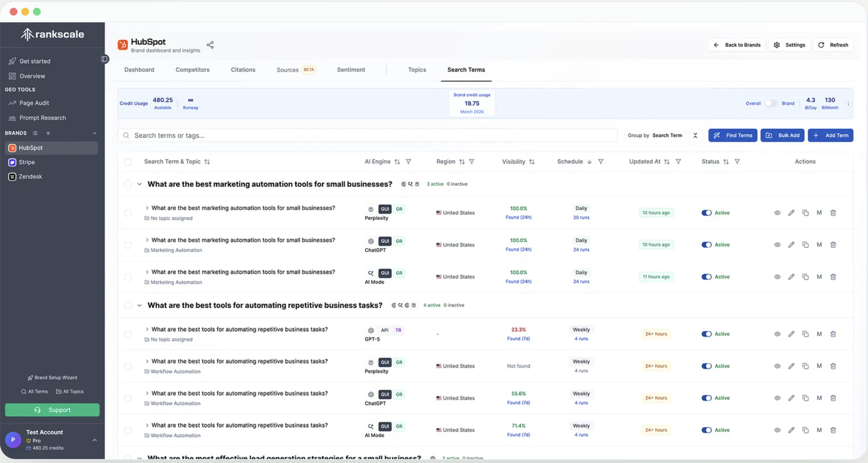The width and height of the screenshot is (868, 463).
Task: Click the Add Term button
Action: coord(831,135)
